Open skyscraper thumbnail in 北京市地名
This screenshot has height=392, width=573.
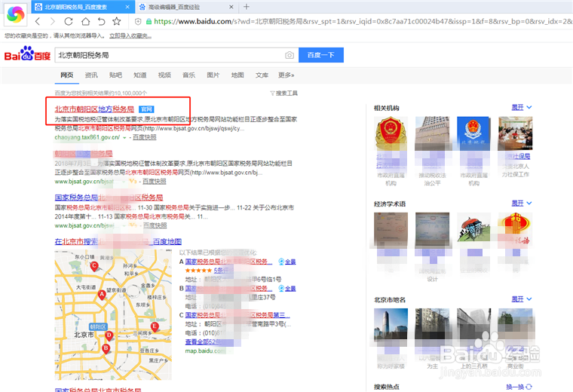(x=391, y=325)
